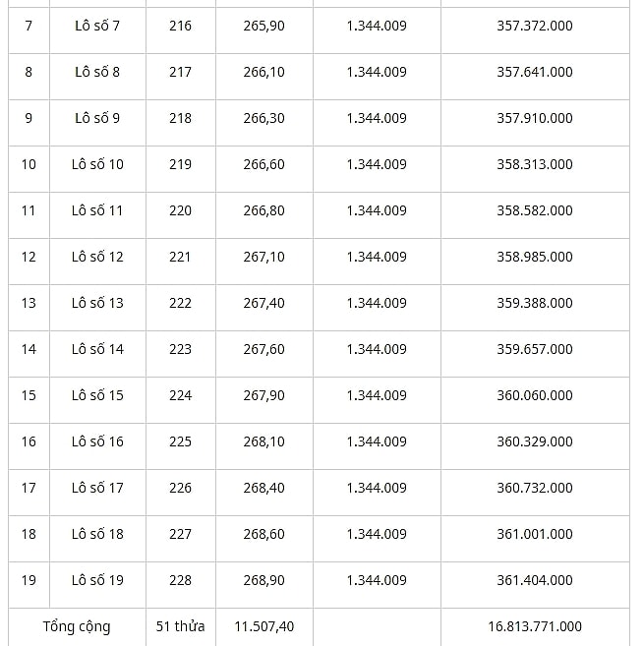Click the cell labeled Lô số 7
Screen dimensions: 644x646
97,26
